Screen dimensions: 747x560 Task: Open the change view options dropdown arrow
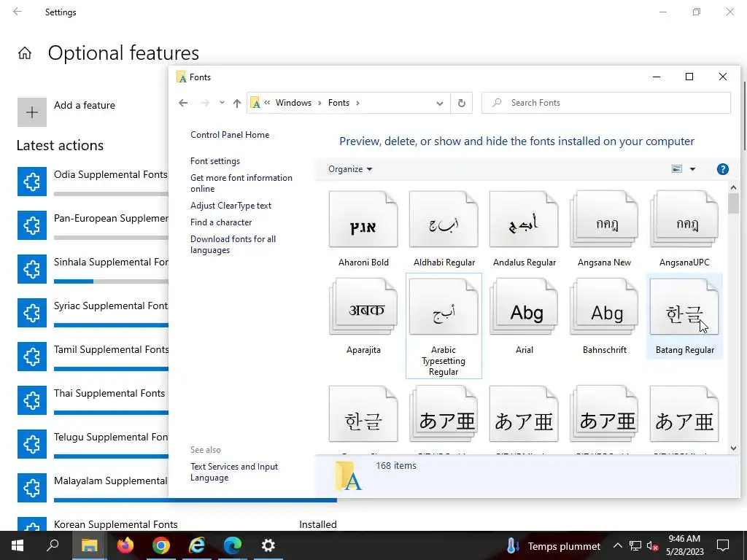pyautogui.click(x=693, y=169)
